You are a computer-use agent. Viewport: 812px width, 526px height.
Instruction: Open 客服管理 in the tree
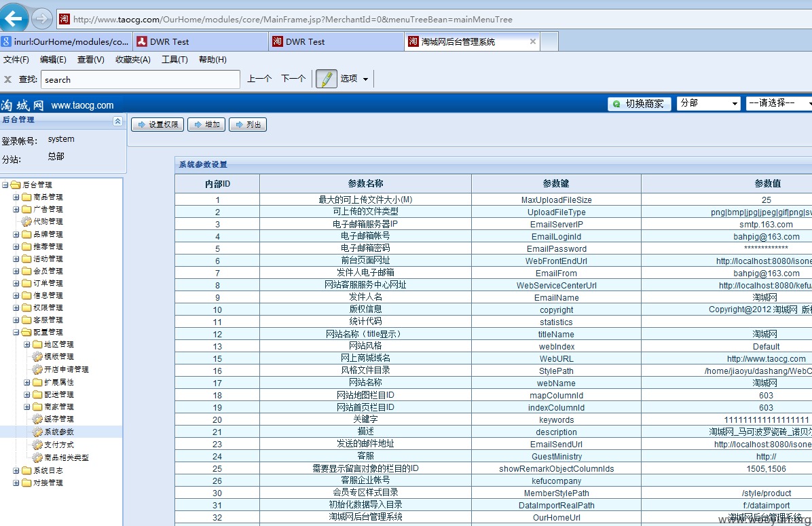tap(48, 320)
